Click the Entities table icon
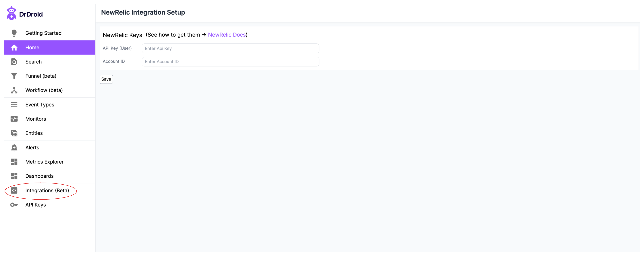This screenshot has height=256, width=644. tap(14, 133)
